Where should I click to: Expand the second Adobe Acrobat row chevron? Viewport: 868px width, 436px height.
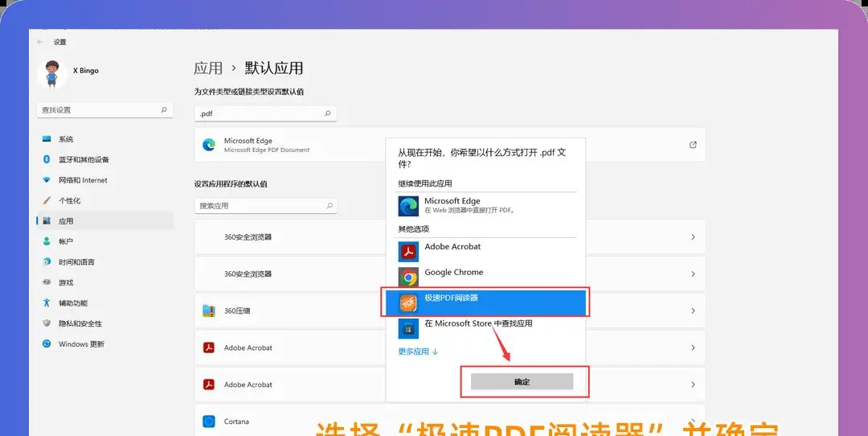click(x=693, y=385)
